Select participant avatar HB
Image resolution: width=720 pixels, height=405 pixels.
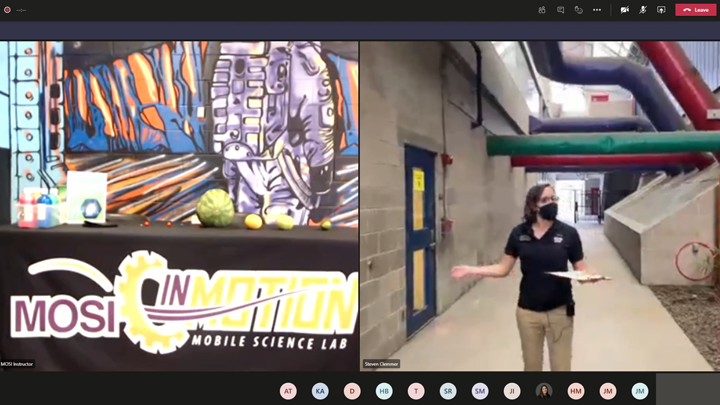(x=384, y=391)
